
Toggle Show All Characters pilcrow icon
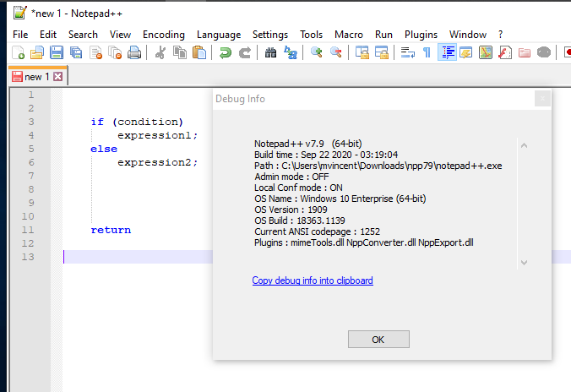pyautogui.click(x=427, y=52)
